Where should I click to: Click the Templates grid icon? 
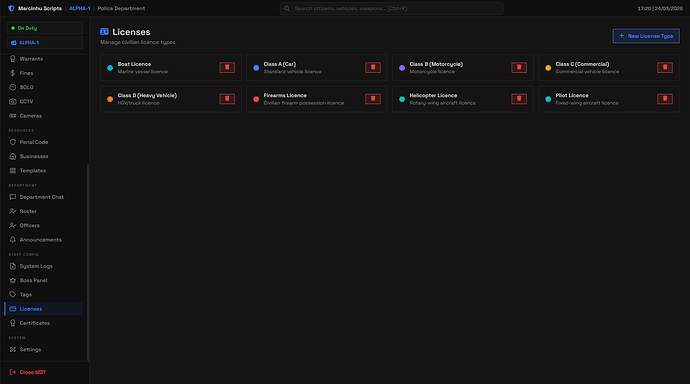pyautogui.click(x=13, y=171)
